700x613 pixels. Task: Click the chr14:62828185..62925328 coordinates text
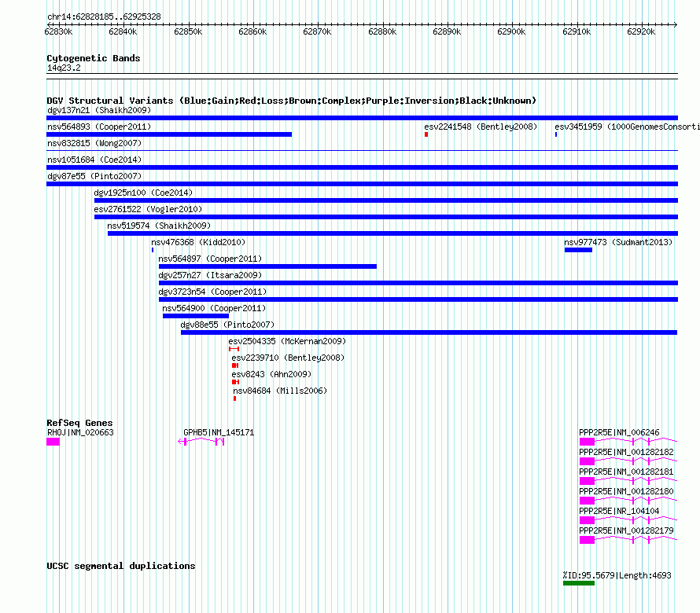coord(104,17)
